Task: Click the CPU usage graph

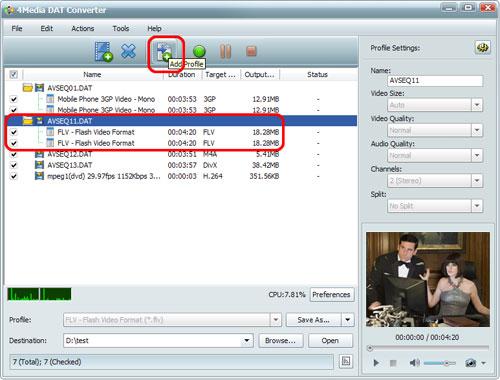Action: click(x=39, y=294)
